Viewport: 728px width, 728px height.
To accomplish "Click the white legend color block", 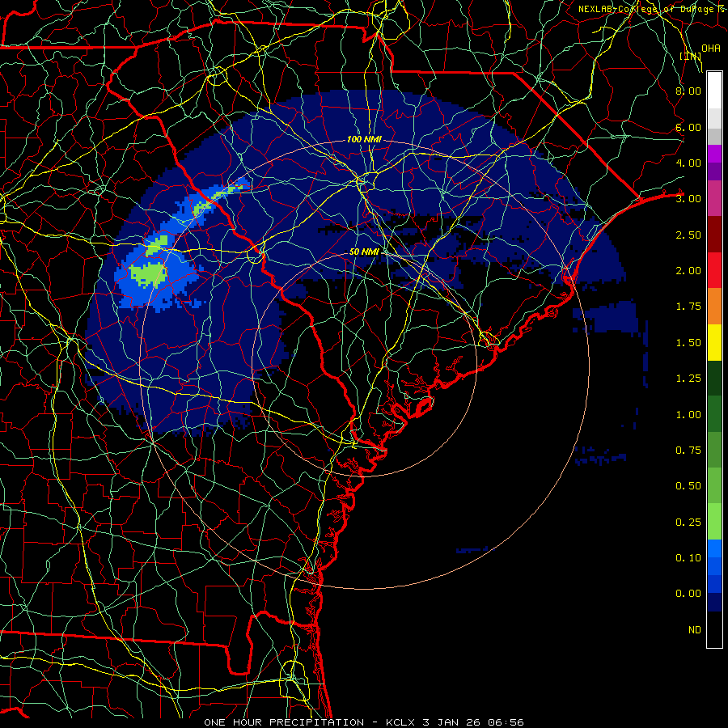I will point(714,91).
